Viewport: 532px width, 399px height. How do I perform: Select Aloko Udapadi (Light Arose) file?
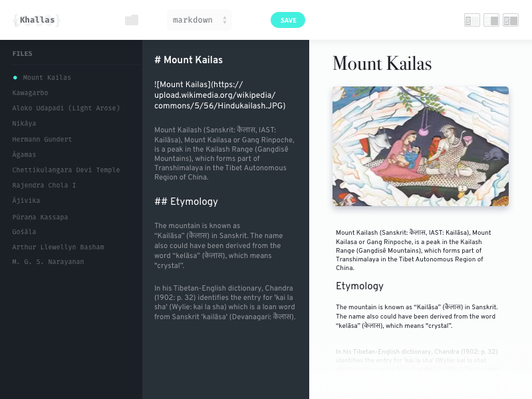point(66,108)
